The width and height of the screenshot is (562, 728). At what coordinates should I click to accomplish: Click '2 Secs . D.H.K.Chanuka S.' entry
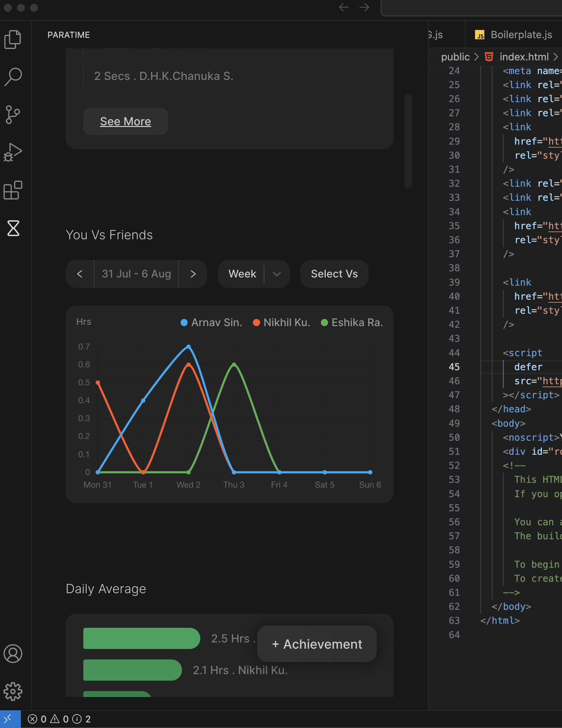click(x=163, y=76)
